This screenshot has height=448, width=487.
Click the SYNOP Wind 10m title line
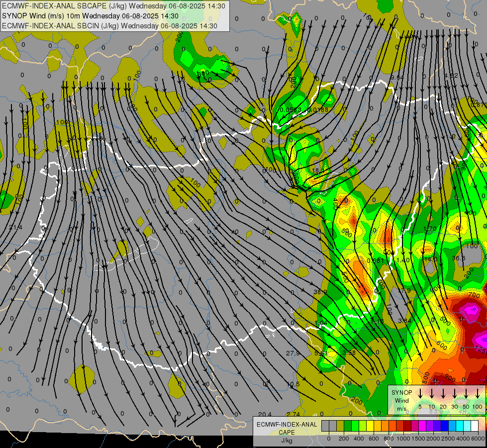[90, 16]
